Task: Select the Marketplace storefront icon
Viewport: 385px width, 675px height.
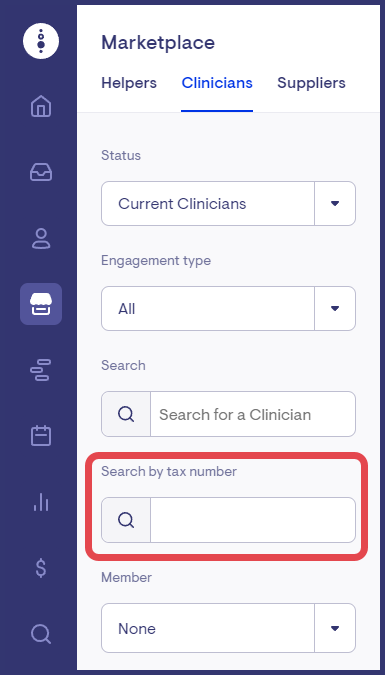Action: [41, 304]
